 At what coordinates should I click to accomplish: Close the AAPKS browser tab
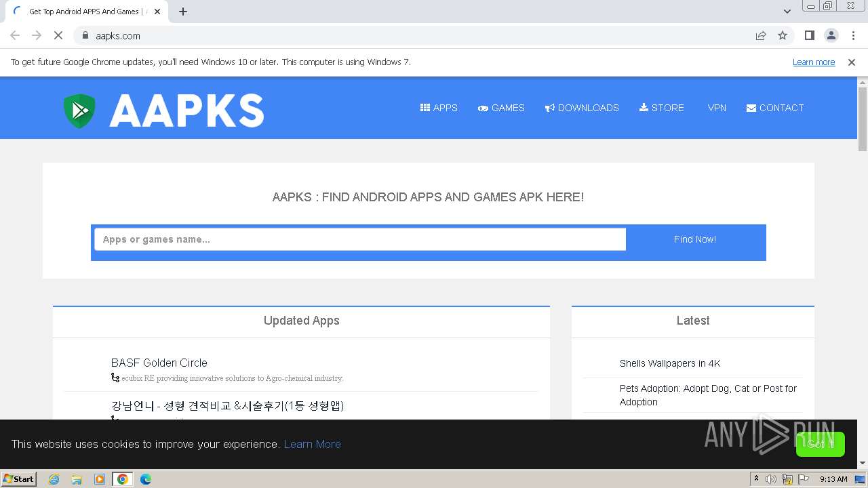coord(157,12)
